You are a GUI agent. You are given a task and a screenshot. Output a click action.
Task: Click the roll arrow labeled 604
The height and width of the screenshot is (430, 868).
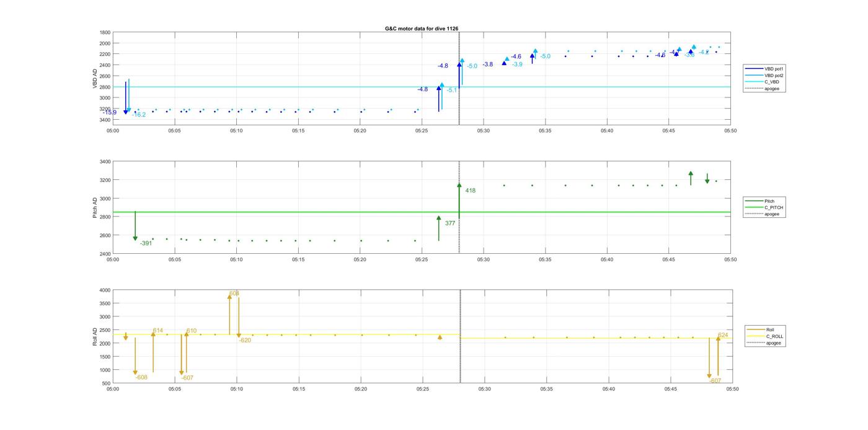pos(229,315)
